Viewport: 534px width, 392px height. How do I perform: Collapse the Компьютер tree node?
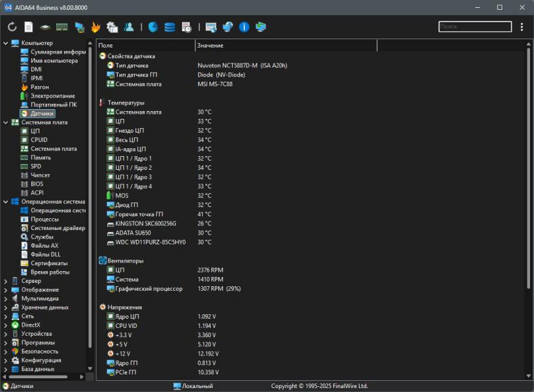tap(6, 43)
